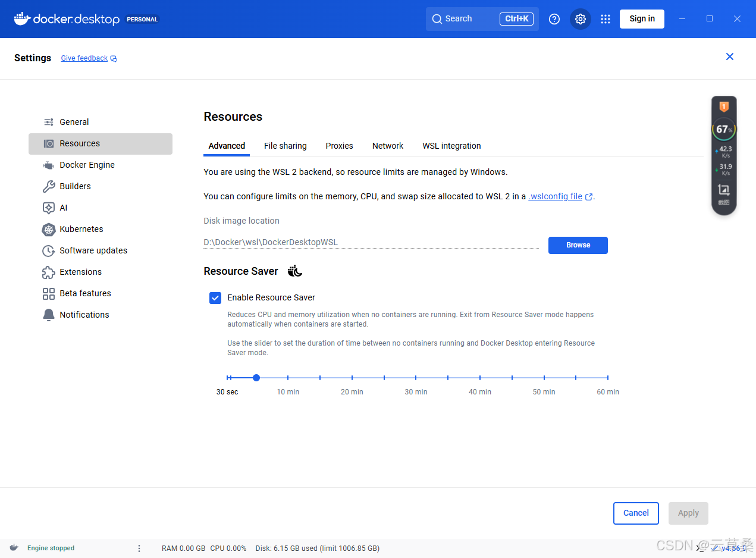Select Software updates in sidebar
The image size is (756, 558).
pyautogui.click(x=101, y=250)
